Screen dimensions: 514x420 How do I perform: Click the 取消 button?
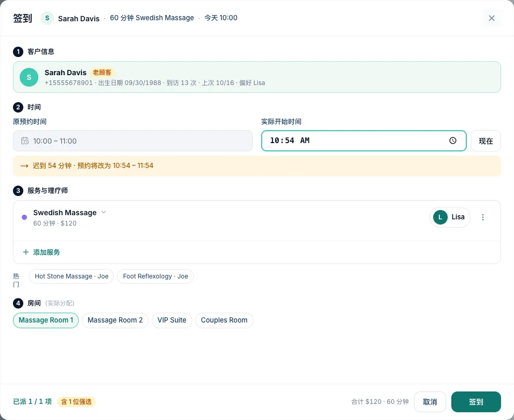430,402
